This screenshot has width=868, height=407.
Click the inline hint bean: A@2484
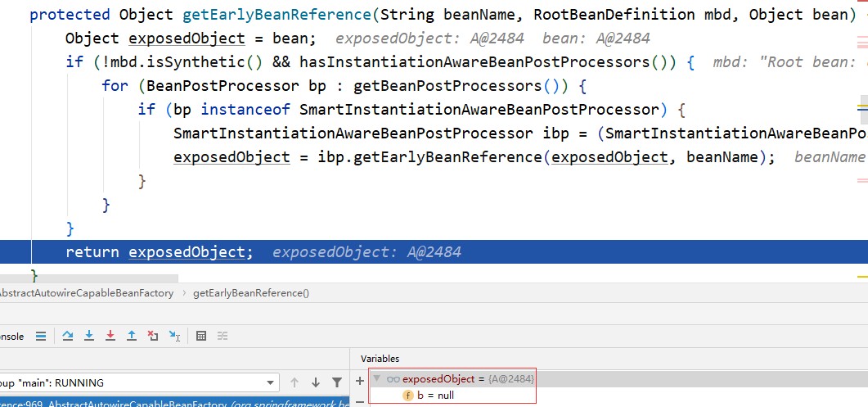tap(596, 38)
